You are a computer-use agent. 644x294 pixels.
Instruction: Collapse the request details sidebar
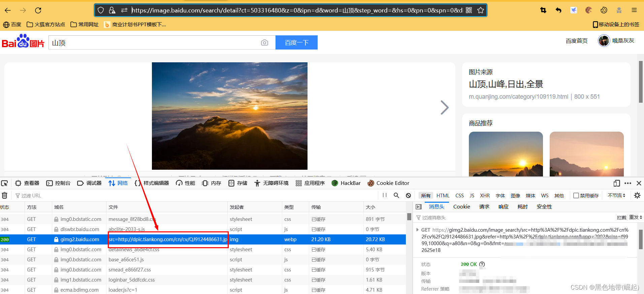[419, 207]
